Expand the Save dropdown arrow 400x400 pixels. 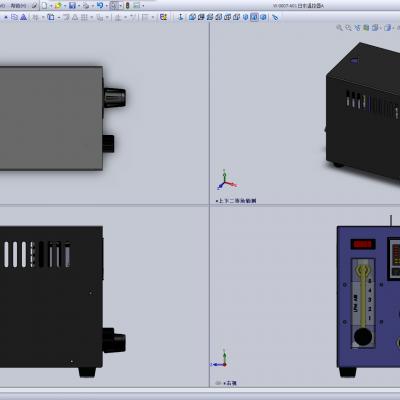click(79, 6)
